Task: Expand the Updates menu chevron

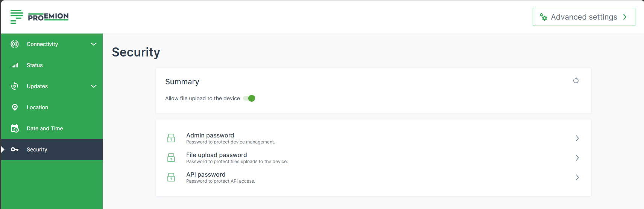Action: pos(94,86)
